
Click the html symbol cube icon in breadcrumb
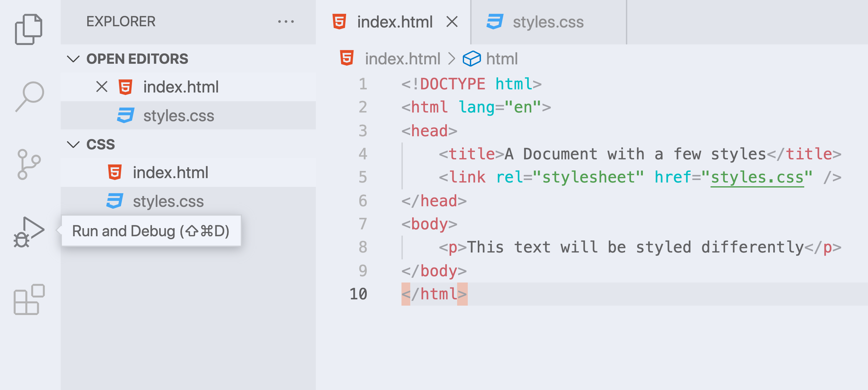[472, 59]
